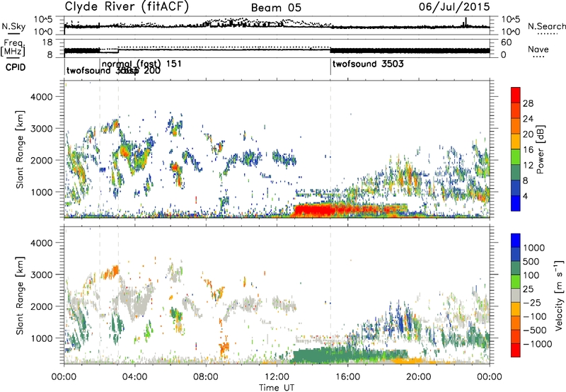Click the "500" tick on Velocity color bar

531,262
